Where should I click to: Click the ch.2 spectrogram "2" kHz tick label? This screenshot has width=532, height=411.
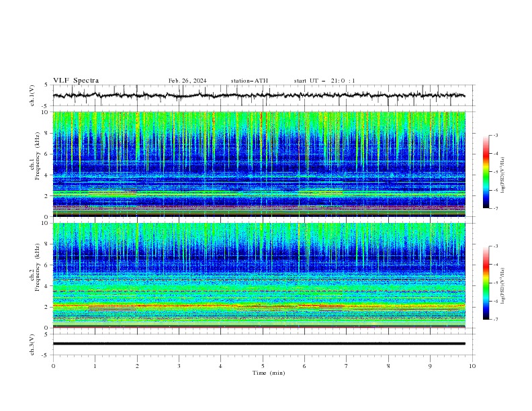pyautogui.click(x=46, y=307)
